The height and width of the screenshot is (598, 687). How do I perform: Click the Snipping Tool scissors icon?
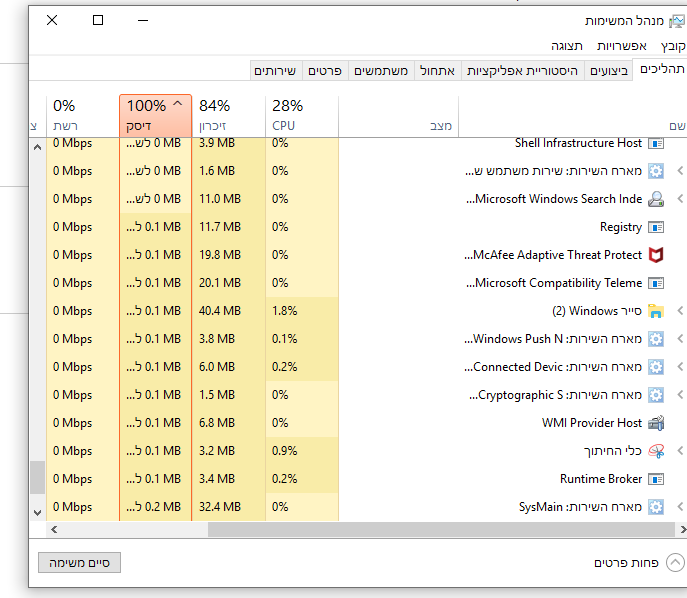tap(656, 451)
